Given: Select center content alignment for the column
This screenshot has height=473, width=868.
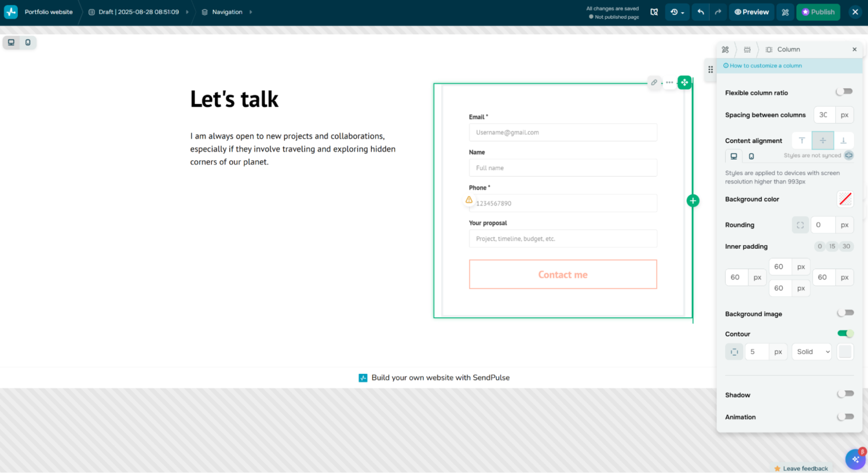Looking at the screenshot, I should click(x=822, y=140).
